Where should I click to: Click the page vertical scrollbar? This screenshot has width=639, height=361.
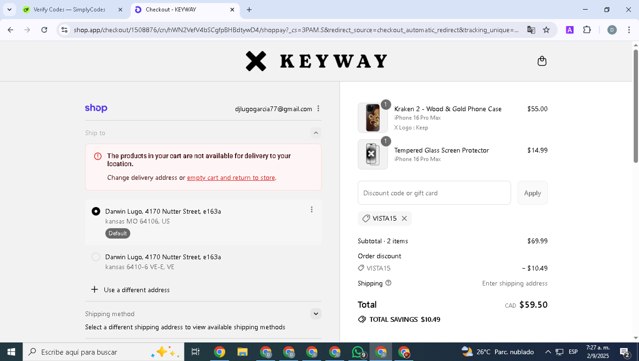(x=635, y=106)
